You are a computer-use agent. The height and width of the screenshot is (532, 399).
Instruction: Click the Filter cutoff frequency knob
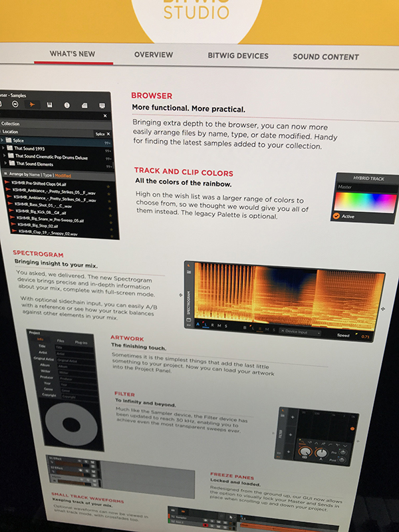click(x=305, y=452)
